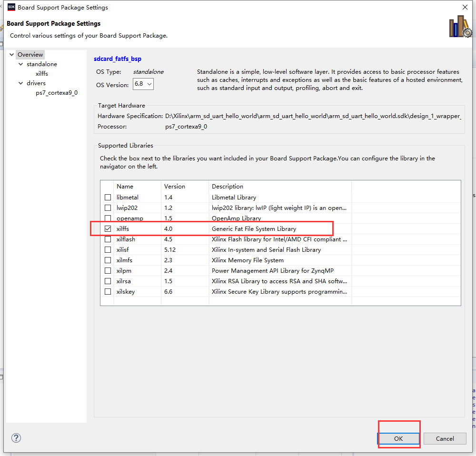
Task: Uncheck the xilffs library checkbox
Action: pyautogui.click(x=108, y=228)
